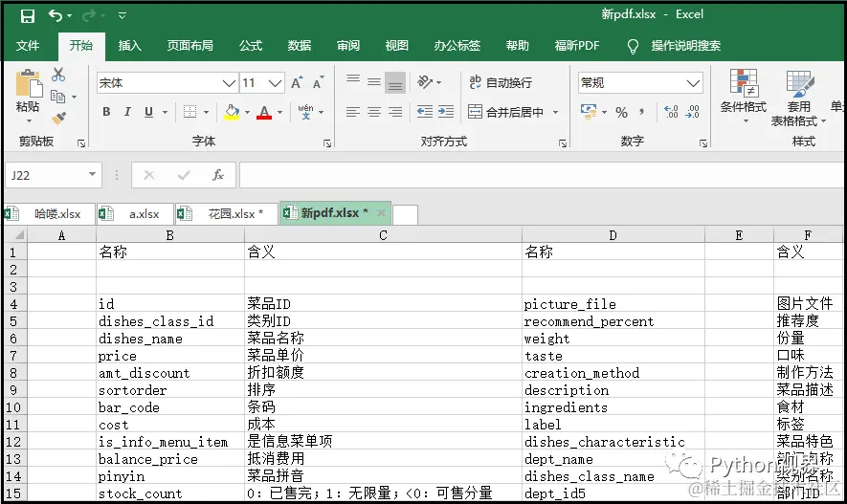Open the font color dropdown arrow
The image size is (847, 504).
click(279, 112)
